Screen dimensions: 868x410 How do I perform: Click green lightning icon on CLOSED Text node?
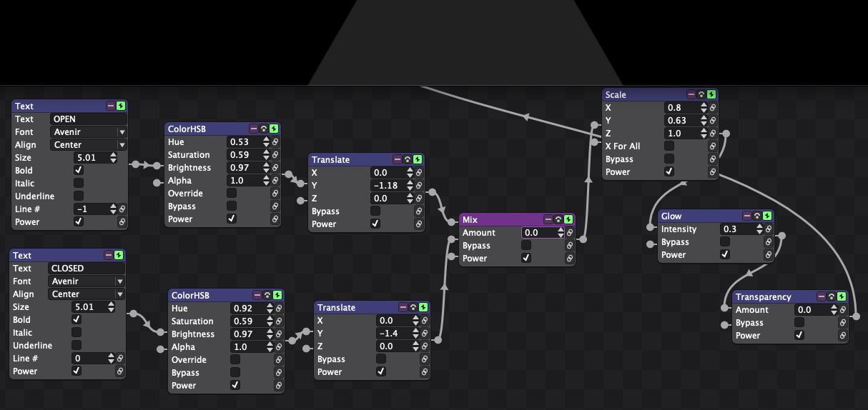pyautogui.click(x=119, y=255)
